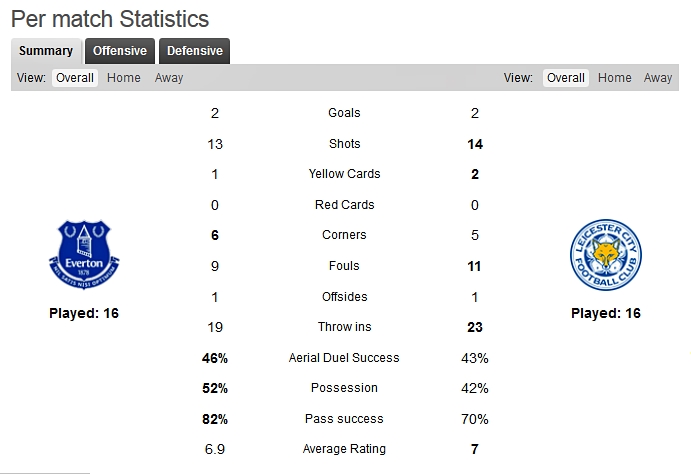Click the Per match Statistics heading
The height and width of the screenshot is (474, 691).
(x=110, y=18)
